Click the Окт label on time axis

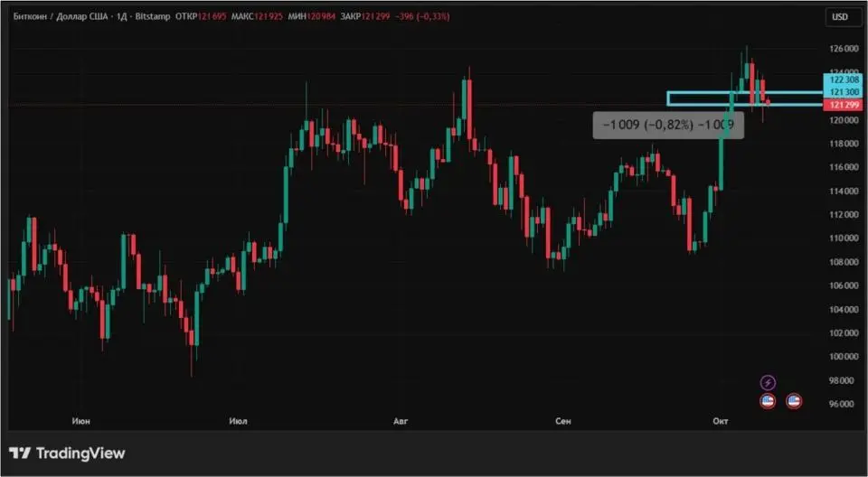721,421
